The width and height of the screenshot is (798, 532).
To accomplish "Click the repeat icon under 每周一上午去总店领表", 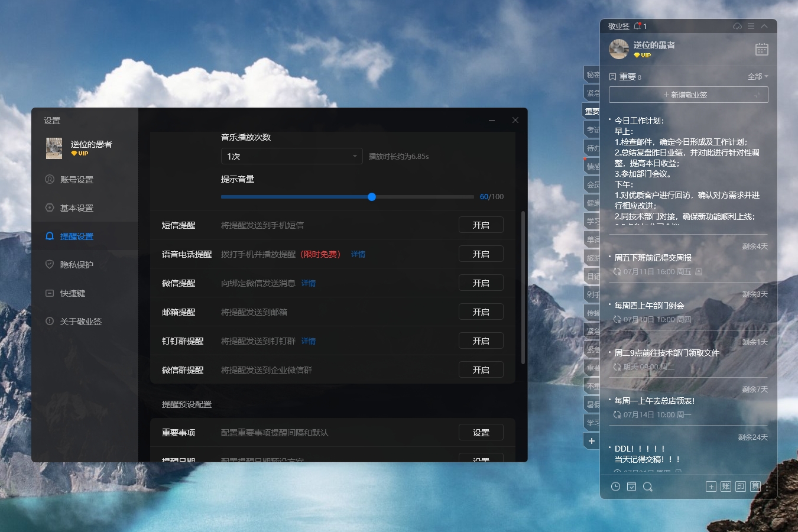I will [617, 415].
